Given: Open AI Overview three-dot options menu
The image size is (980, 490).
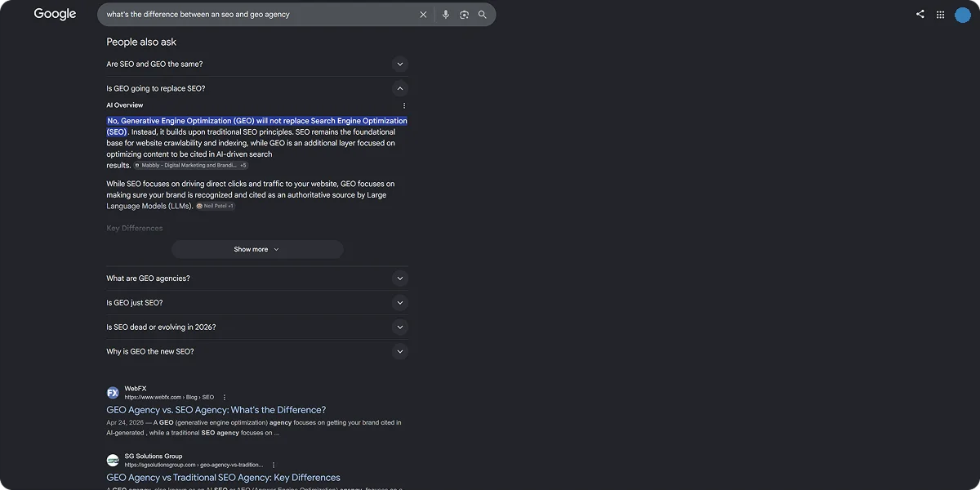Looking at the screenshot, I should pos(403,105).
